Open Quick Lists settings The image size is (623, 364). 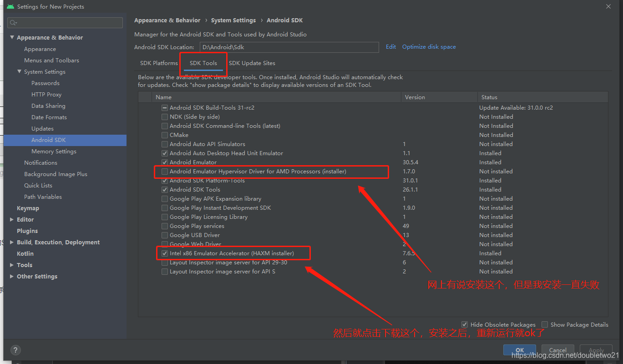[x=38, y=186]
